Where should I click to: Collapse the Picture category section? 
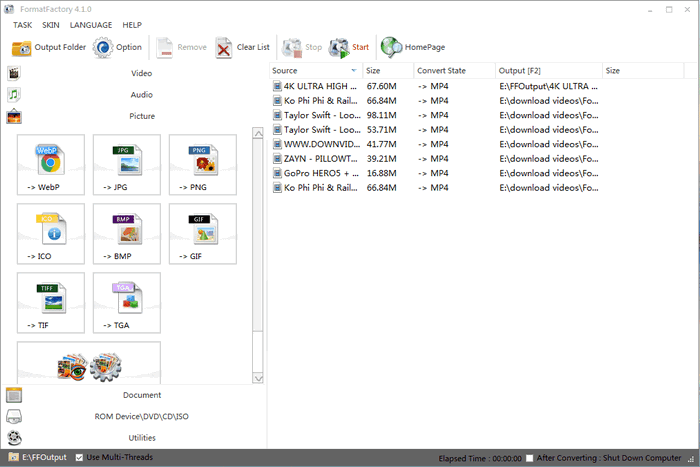click(x=142, y=116)
